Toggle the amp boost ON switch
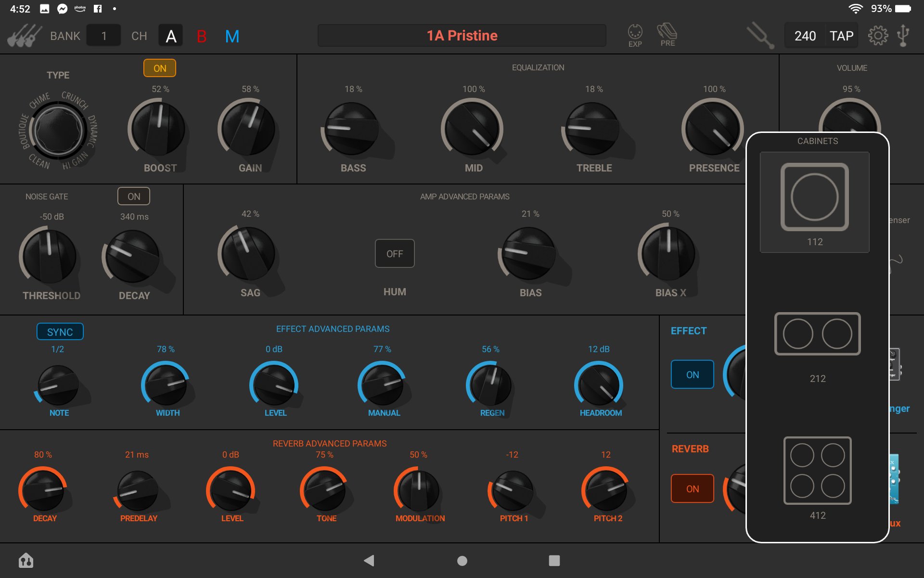This screenshot has width=924, height=578. point(159,68)
